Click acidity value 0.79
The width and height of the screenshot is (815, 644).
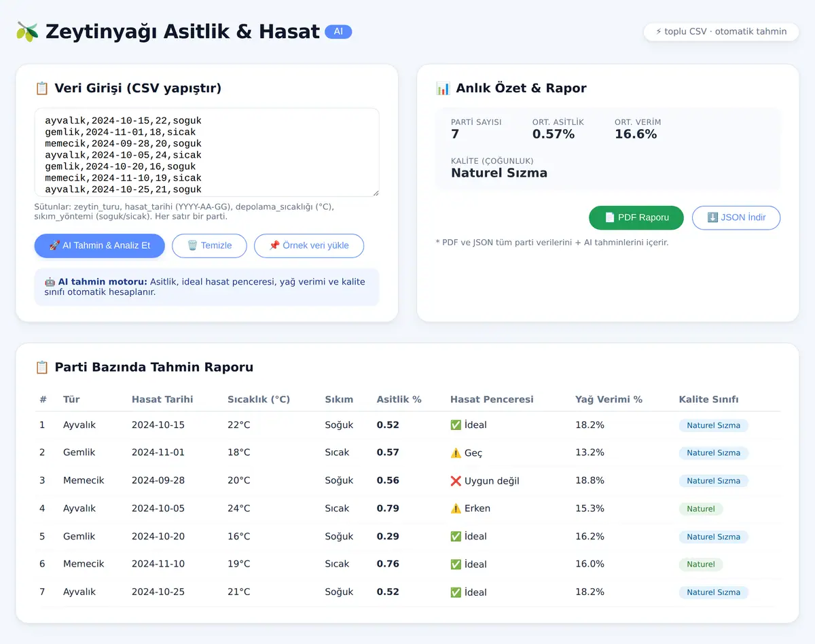[388, 509]
